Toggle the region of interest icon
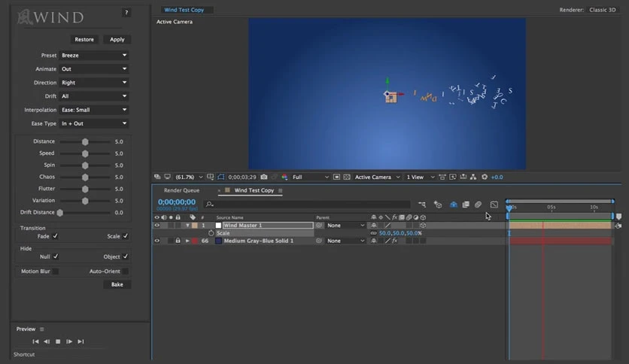 pyautogui.click(x=336, y=177)
